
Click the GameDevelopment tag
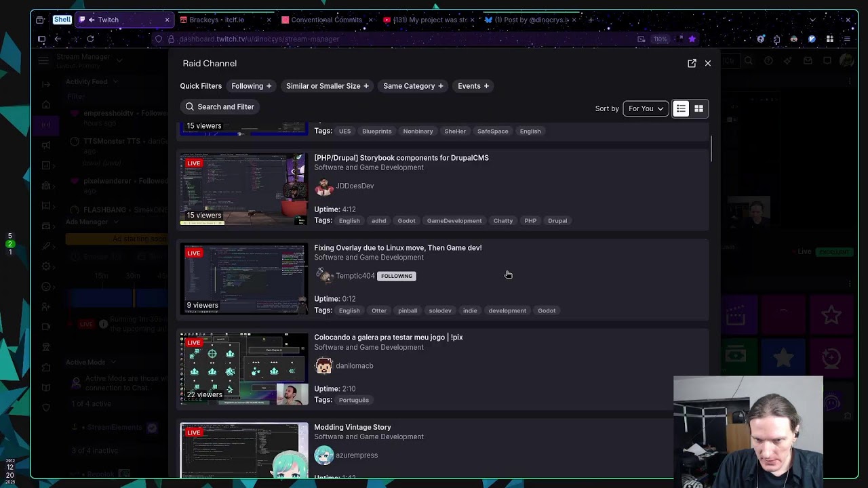click(x=454, y=221)
